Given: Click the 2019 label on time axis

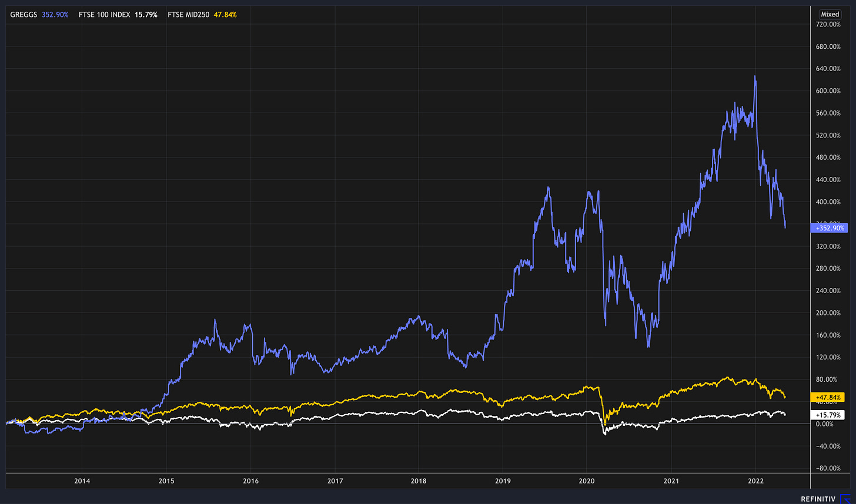Looking at the screenshot, I should pyautogui.click(x=503, y=480).
